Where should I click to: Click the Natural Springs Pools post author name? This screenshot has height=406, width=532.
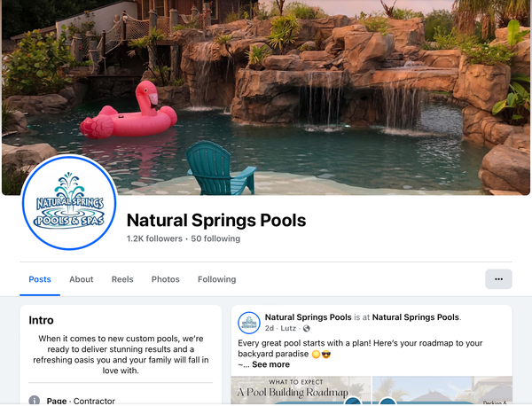[308, 317]
